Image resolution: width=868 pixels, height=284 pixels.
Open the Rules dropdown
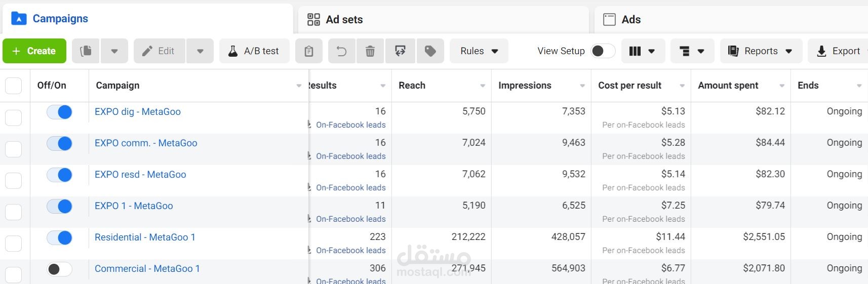pyautogui.click(x=479, y=51)
